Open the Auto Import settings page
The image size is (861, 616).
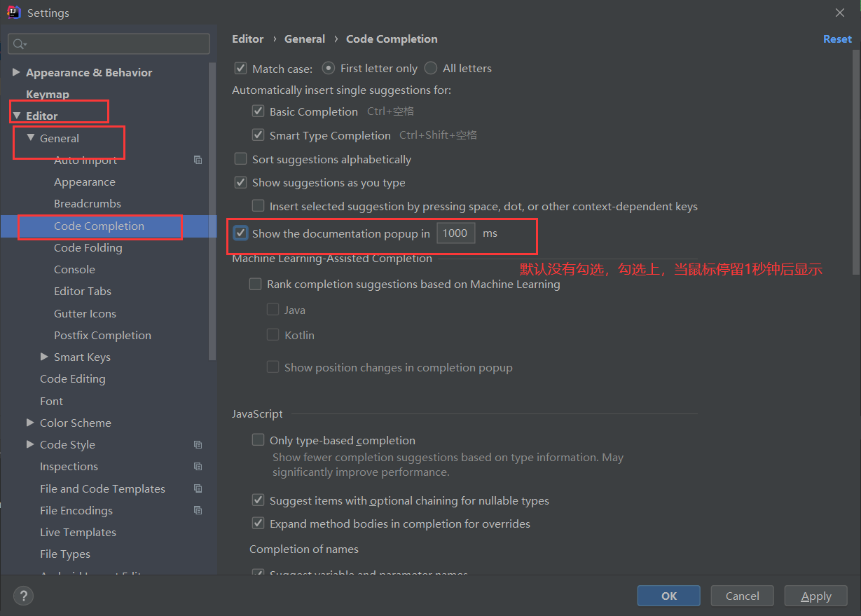tap(85, 160)
